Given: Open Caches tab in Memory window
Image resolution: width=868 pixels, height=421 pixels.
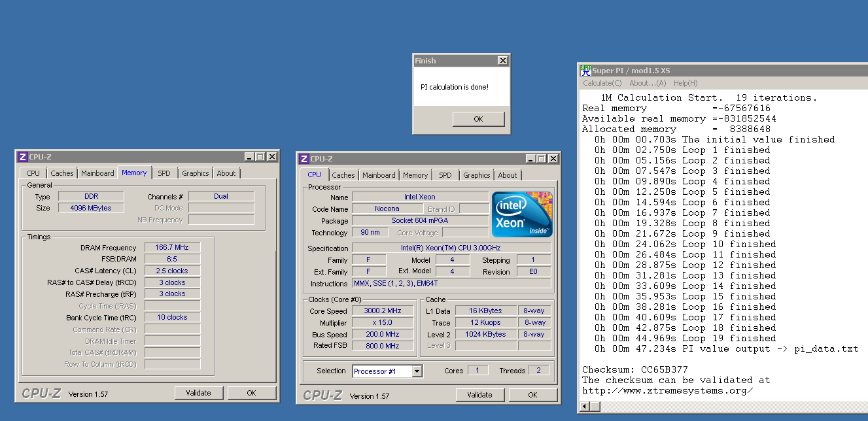Looking at the screenshot, I should 62,173.
